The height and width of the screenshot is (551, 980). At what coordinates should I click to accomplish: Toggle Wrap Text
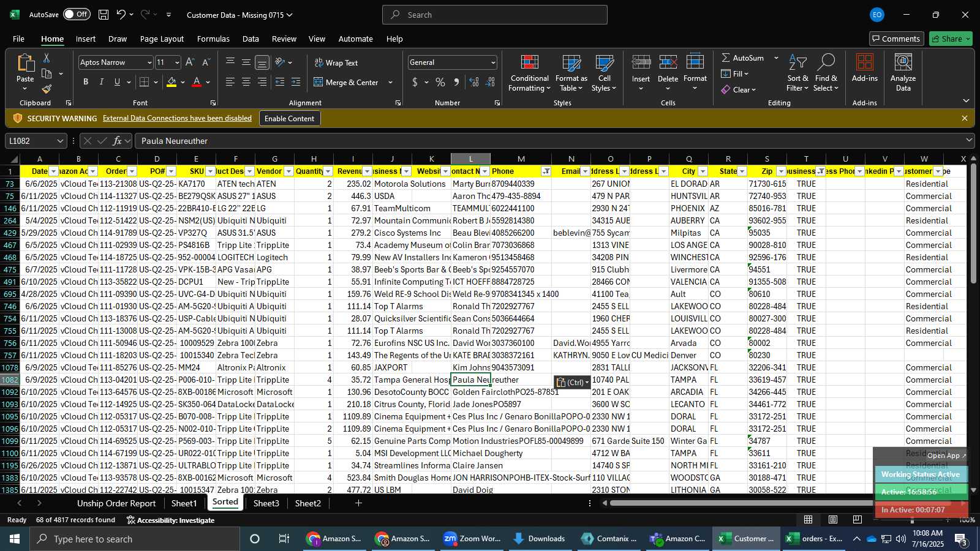[x=336, y=62]
